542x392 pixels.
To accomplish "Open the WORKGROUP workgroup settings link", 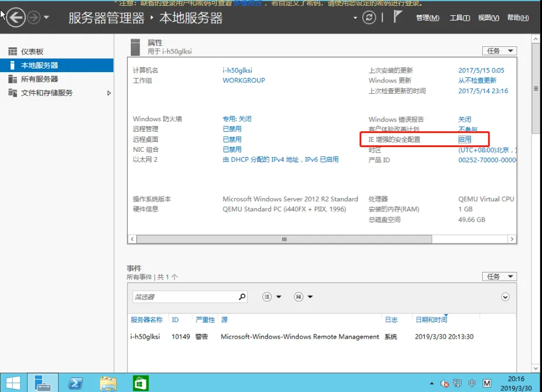I will pos(243,80).
